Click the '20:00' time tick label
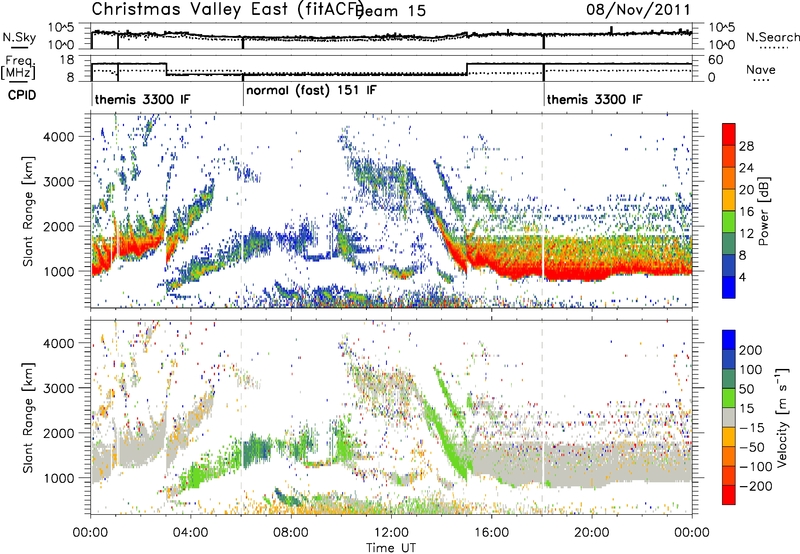 pos(591,533)
